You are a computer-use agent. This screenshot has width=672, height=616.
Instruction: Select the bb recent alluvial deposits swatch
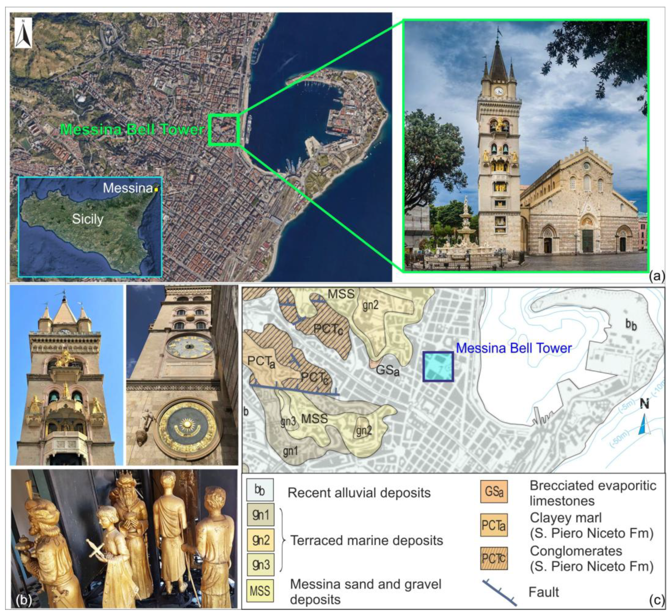coord(260,490)
